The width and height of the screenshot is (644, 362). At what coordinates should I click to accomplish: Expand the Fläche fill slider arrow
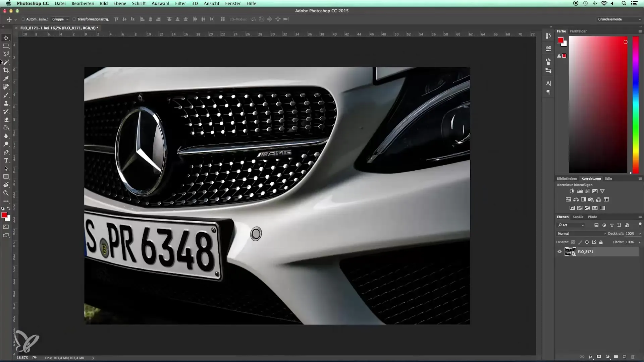click(640, 242)
